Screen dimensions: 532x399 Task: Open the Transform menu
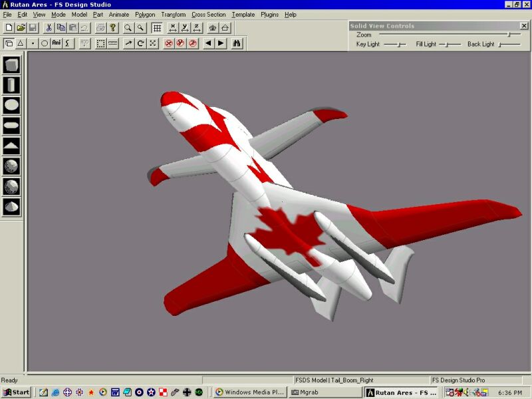(174, 15)
